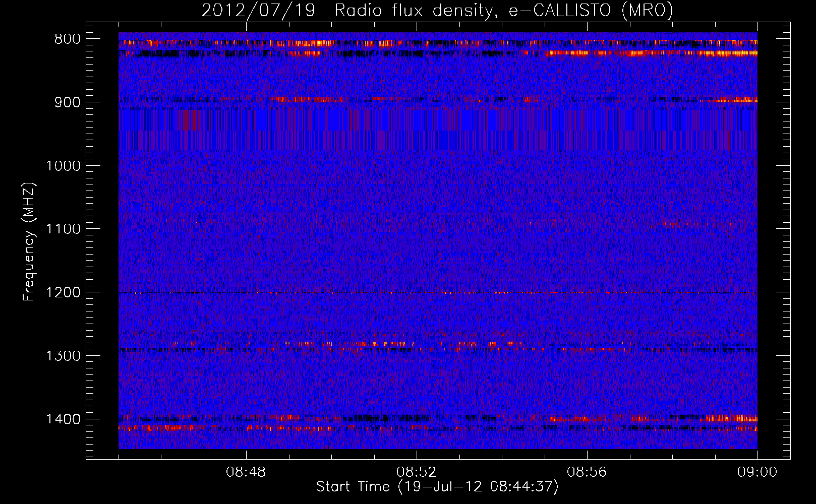Click the 09:00 time axis label
Viewport: 816px width, 504px height.
click(x=757, y=472)
